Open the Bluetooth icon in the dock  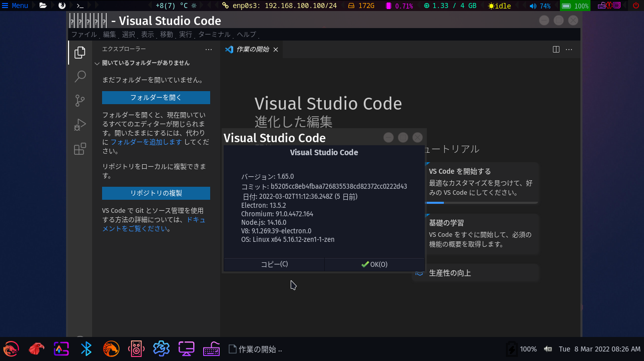(x=87, y=348)
